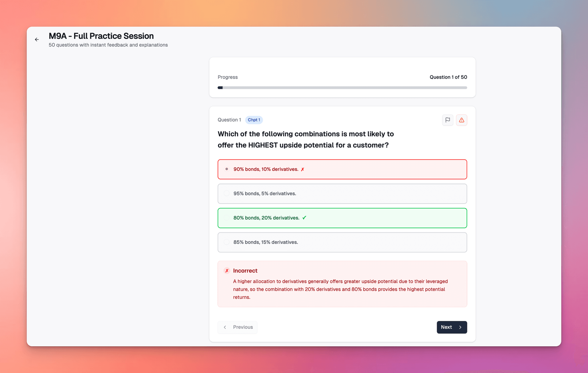Viewport: 588px width, 373px height.
Task: Click the Chpt 1 chapter tag
Action: tap(254, 120)
